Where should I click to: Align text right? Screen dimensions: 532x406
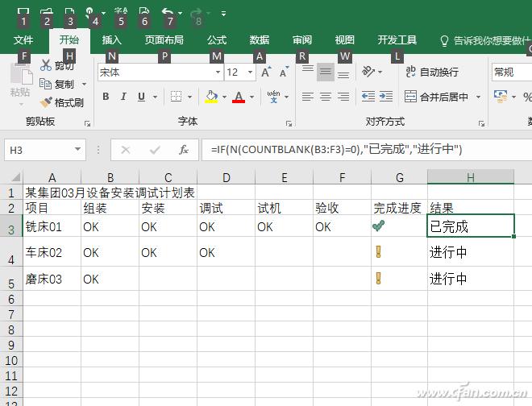343,97
